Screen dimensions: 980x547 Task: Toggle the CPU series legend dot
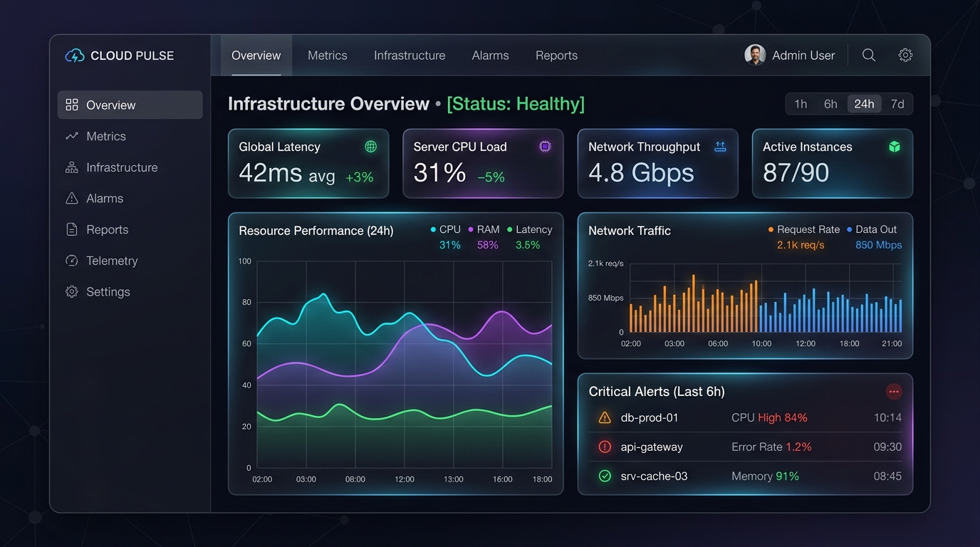[433, 229]
